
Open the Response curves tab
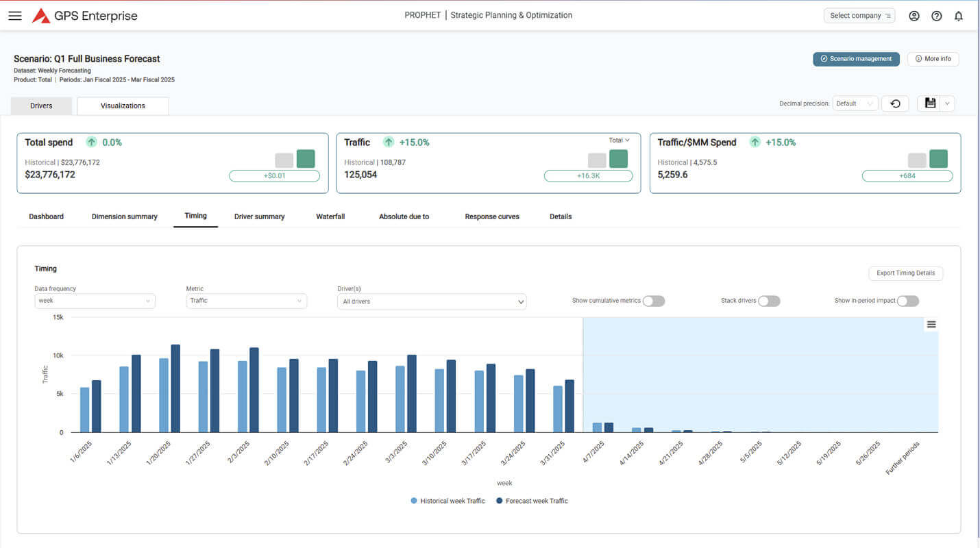(x=491, y=216)
